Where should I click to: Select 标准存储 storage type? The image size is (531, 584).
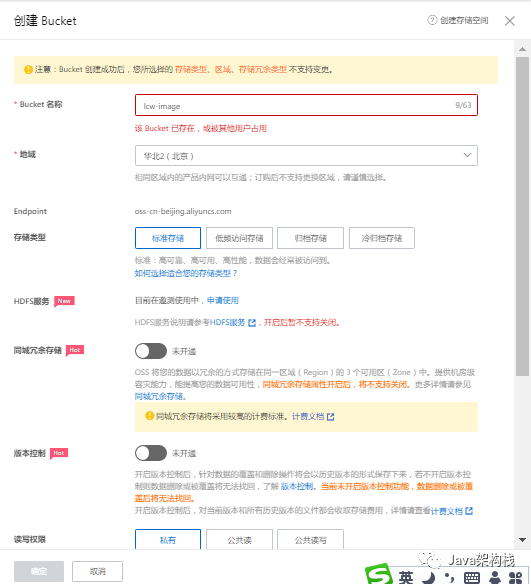click(x=168, y=238)
